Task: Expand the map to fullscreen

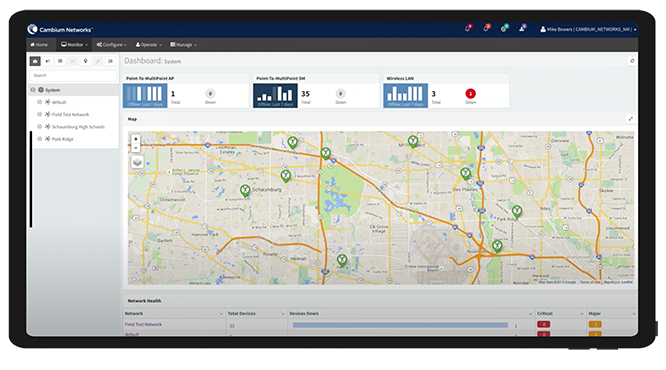Action: click(631, 119)
